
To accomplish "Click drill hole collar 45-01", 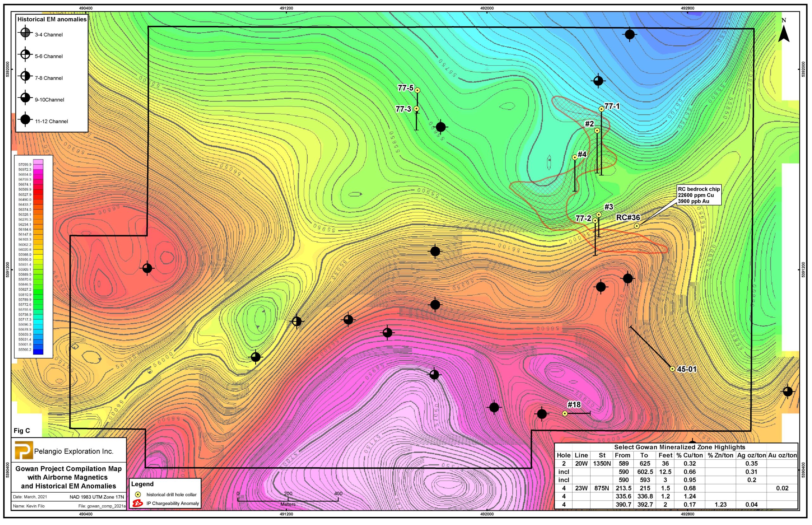I will [x=672, y=369].
